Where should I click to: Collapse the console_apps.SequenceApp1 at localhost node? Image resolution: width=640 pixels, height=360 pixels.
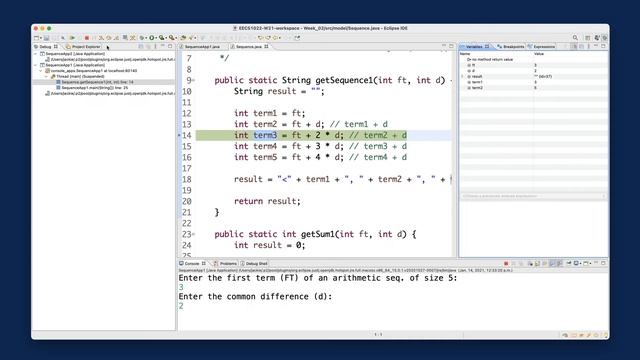pyautogui.click(x=41, y=71)
